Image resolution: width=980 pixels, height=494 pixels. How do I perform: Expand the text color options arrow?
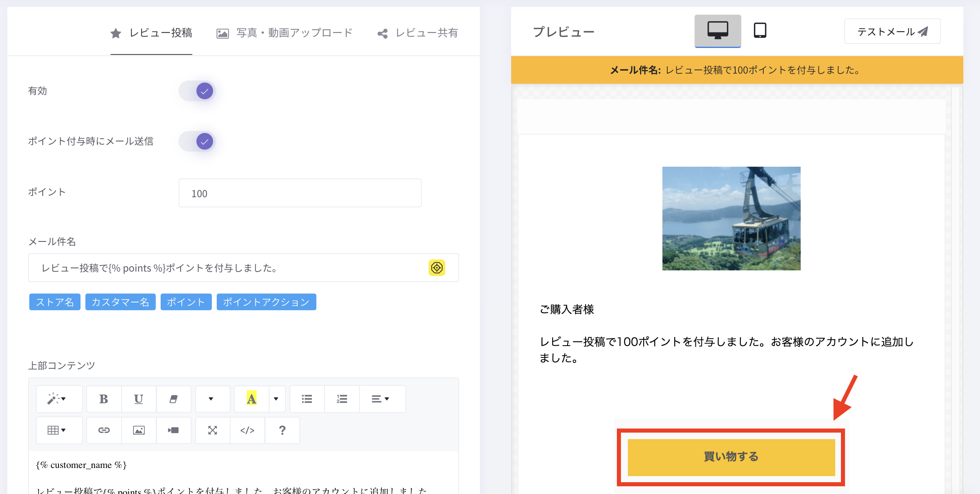click(276, 399)
